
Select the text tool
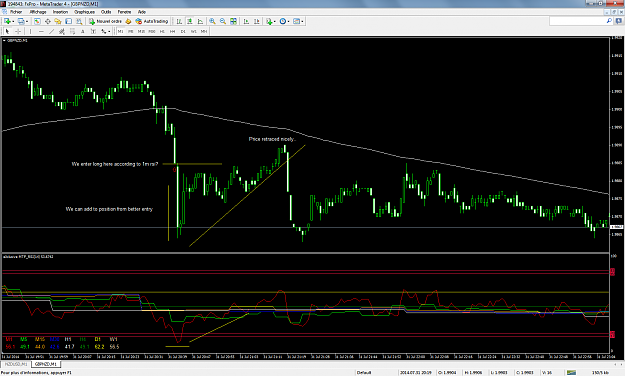(x=83, y=31)
